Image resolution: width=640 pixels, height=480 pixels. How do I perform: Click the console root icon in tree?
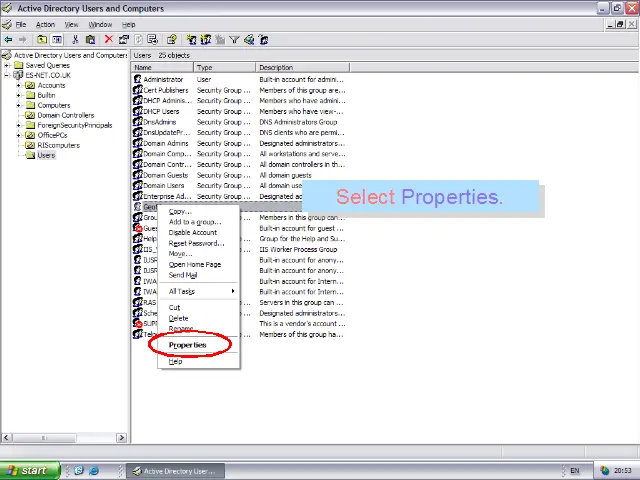[x=7, y=55]
